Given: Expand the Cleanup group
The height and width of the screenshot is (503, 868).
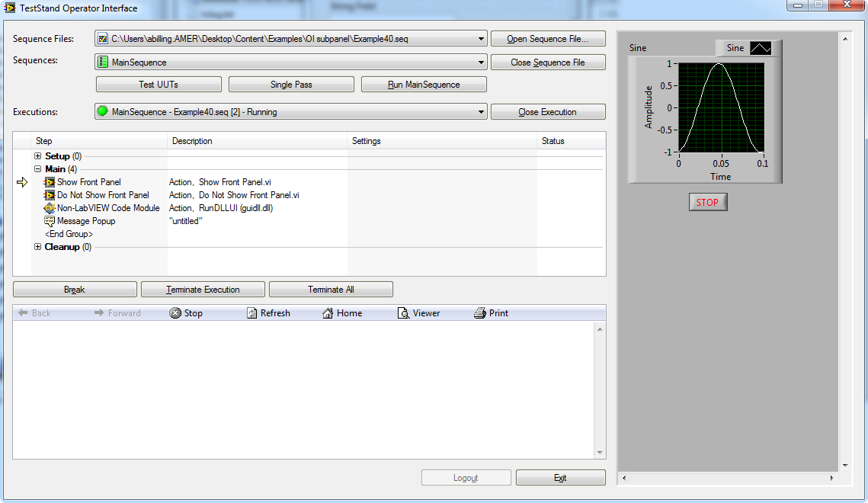Looking at the screenshot, I should pyautogui.click(x=37, y=246).
